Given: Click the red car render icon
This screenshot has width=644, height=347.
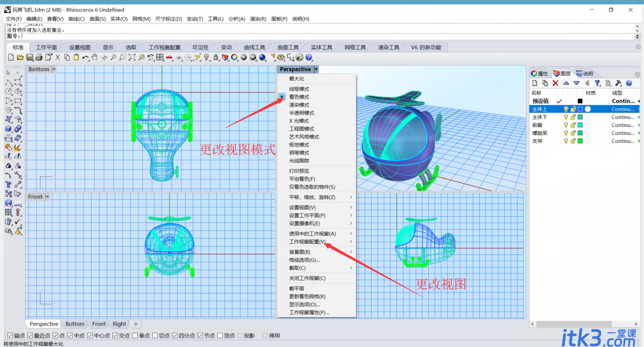Looking at the screenshot, I should tap(169, 57).
